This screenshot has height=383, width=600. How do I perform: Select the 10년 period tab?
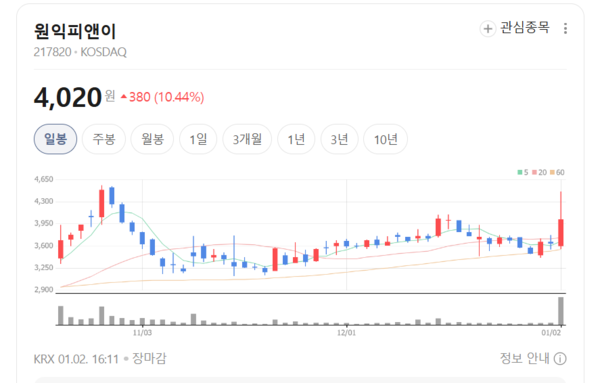pyautogui.click(x=385, y=139)
